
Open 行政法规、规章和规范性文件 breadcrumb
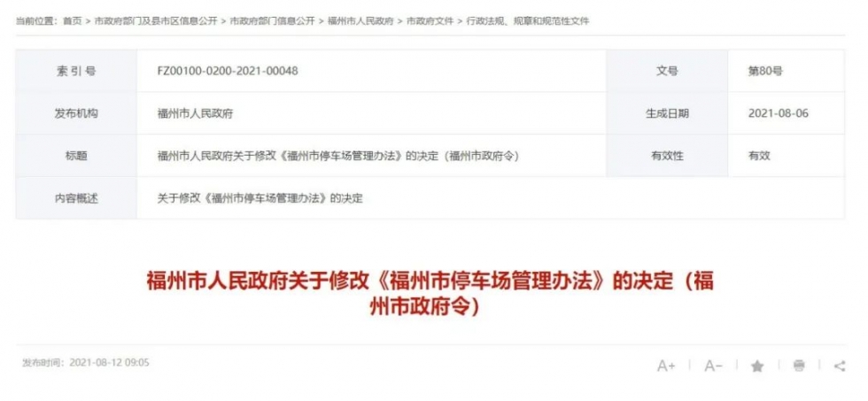528,21
